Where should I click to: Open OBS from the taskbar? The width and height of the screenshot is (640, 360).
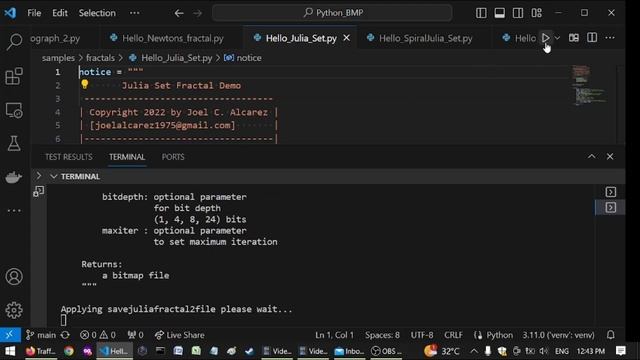pyautogui.click(x=386, y=351)
